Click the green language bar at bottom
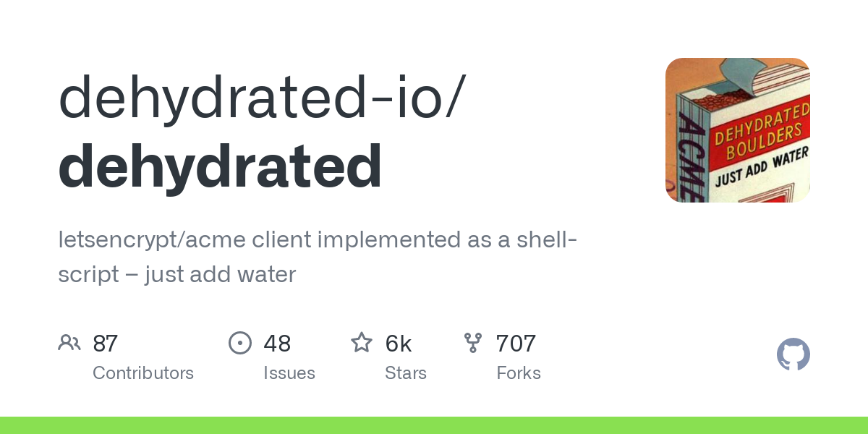Viewport: 868px width, 434px height. coord(434,425)
